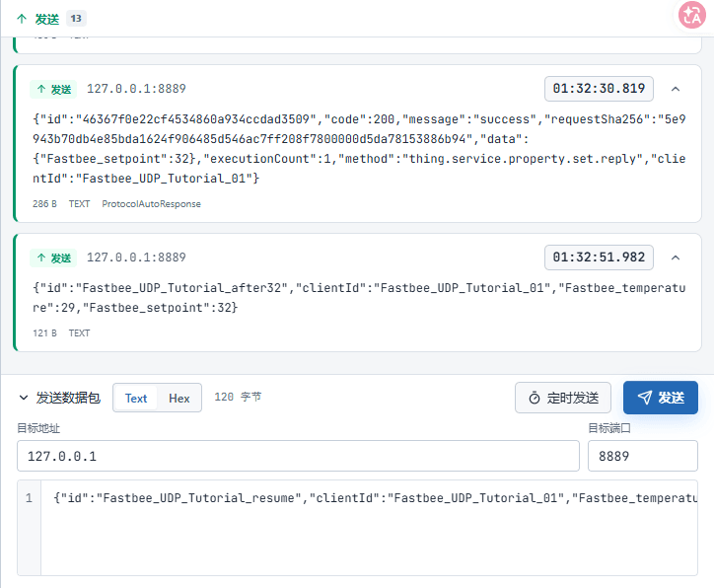
Task: Click the 01:32:51.982 timestamp
Action: click(599, 257)
